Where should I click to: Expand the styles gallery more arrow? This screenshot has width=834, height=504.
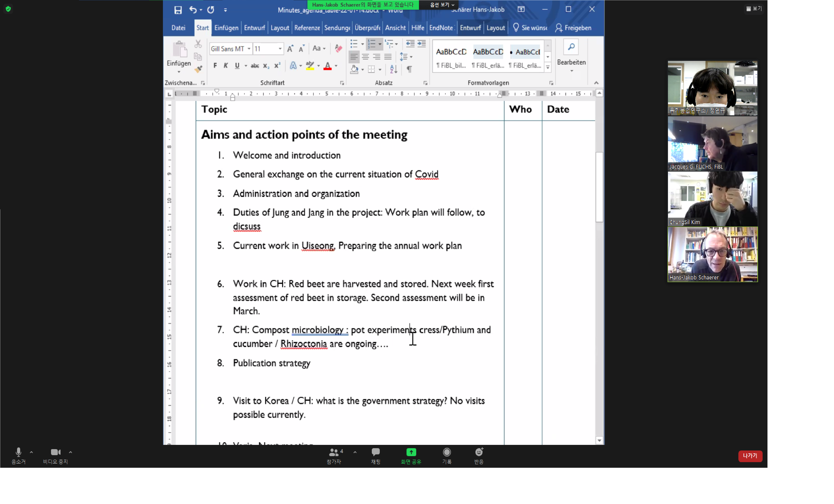click(548, 67)
